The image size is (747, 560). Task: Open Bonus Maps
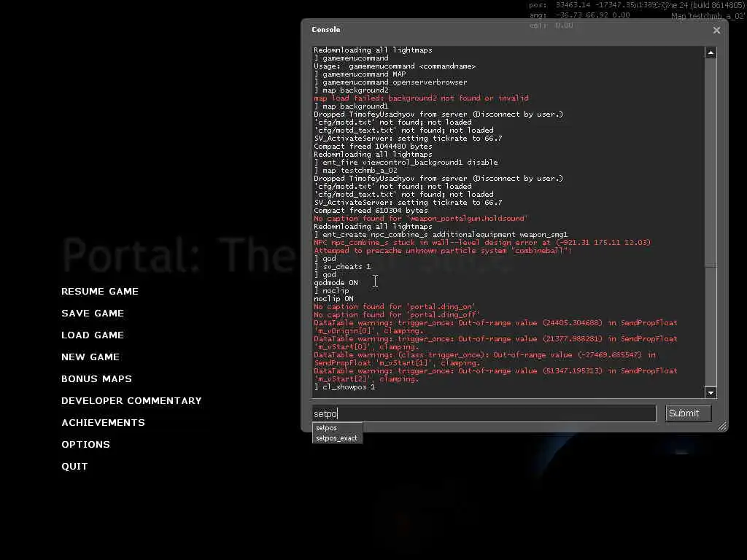[96, 379]
